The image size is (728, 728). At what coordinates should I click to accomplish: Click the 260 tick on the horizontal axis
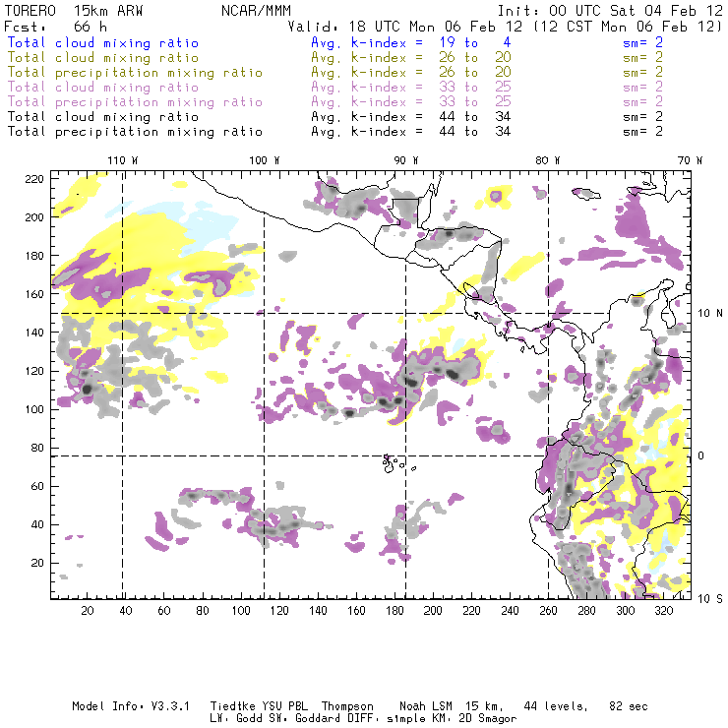pos(548,611)
